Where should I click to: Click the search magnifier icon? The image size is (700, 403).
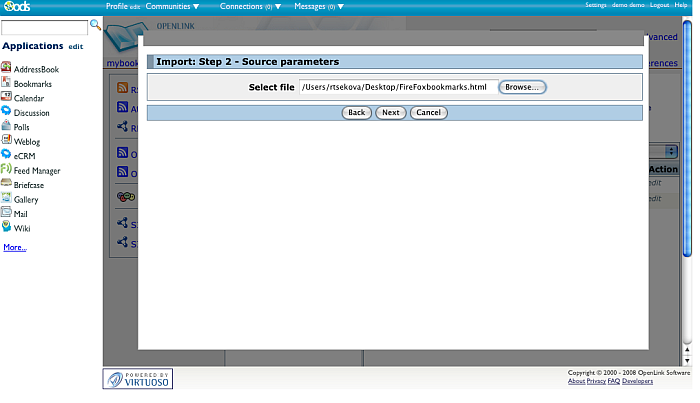96,24
